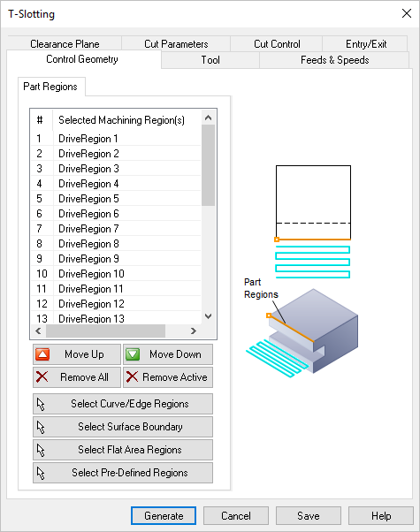Select DriveRegion 13 in the list
420x532 pixels.
116,318
